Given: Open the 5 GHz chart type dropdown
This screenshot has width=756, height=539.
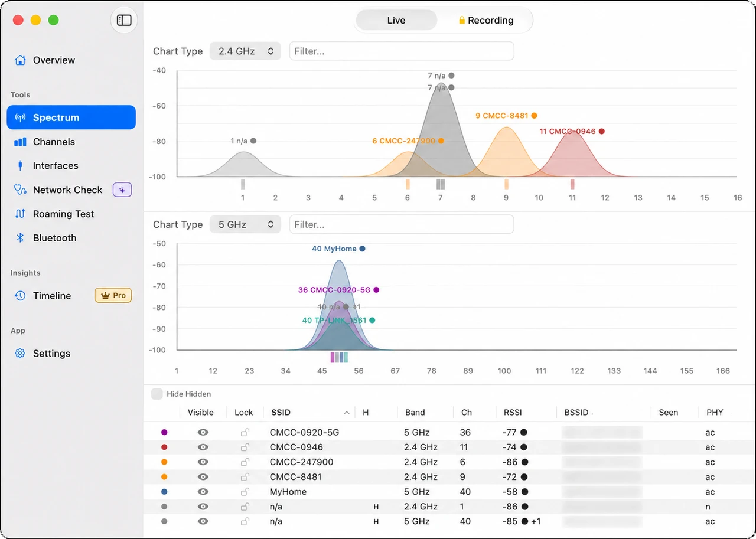Looking at the screenshot, I should (246, 224).
